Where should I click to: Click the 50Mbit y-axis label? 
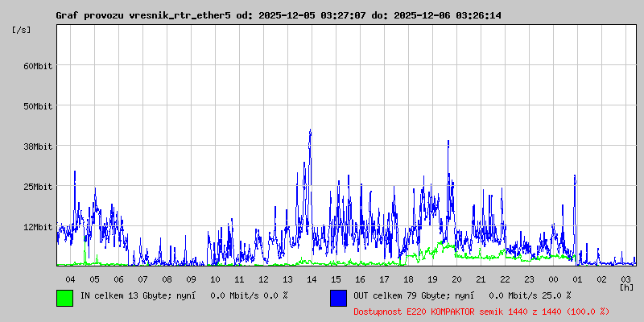38,105
